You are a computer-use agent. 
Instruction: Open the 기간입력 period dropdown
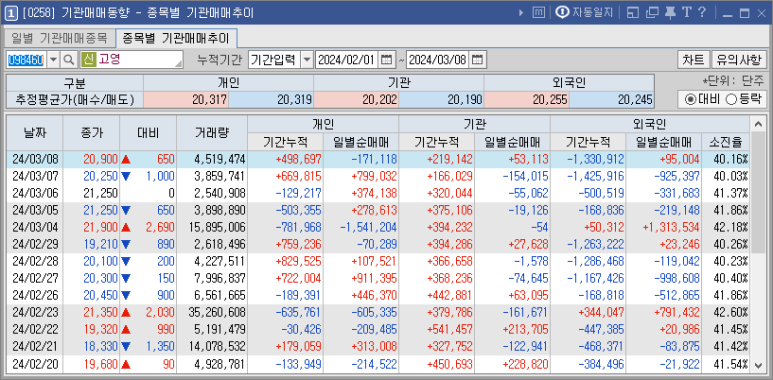pos(307,60)
